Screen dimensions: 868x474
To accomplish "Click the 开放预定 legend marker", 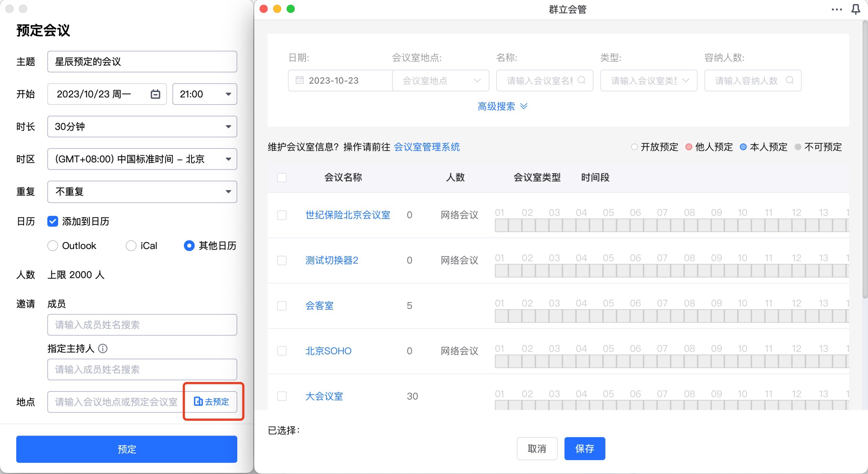I will [634, 147].
